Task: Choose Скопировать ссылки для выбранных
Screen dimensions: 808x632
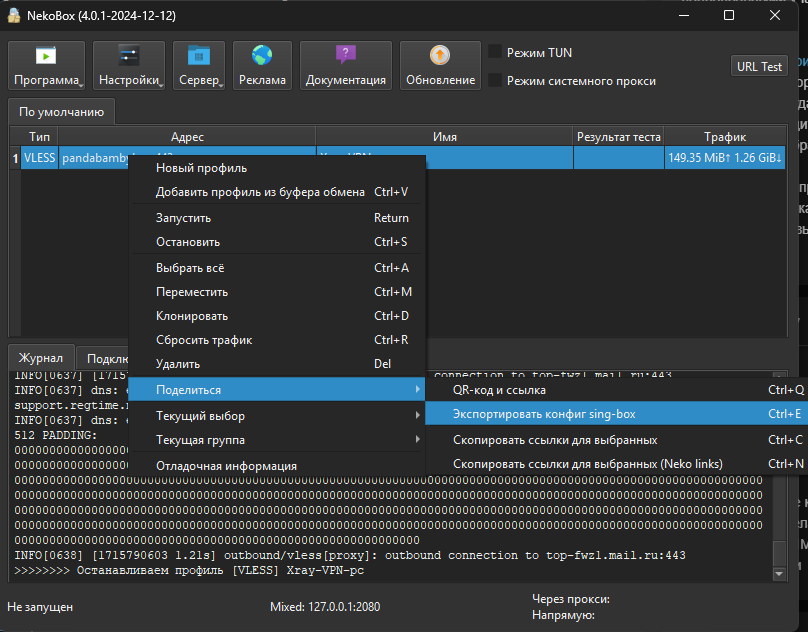Action: [616, 440]
